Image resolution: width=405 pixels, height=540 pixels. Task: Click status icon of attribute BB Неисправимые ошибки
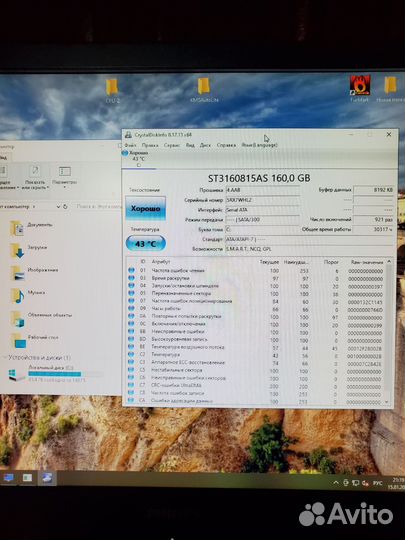[x=131, y=331]
